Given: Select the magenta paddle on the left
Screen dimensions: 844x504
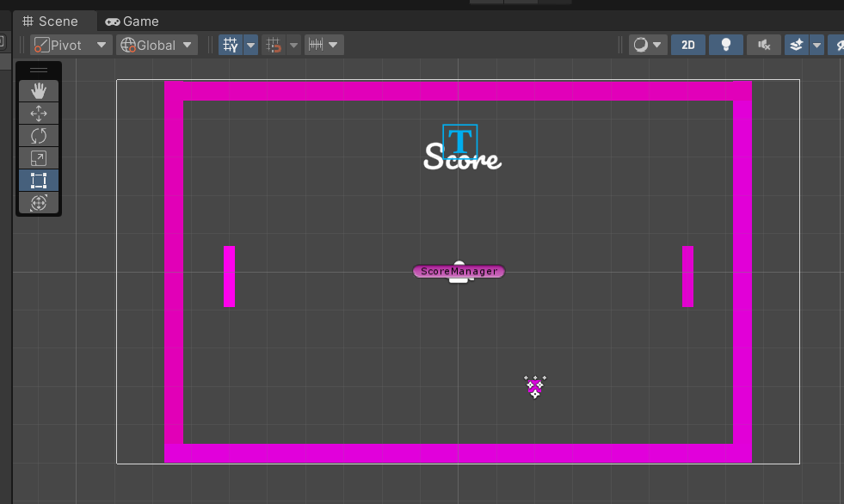Looking at the screenshot, I should 229,277.
